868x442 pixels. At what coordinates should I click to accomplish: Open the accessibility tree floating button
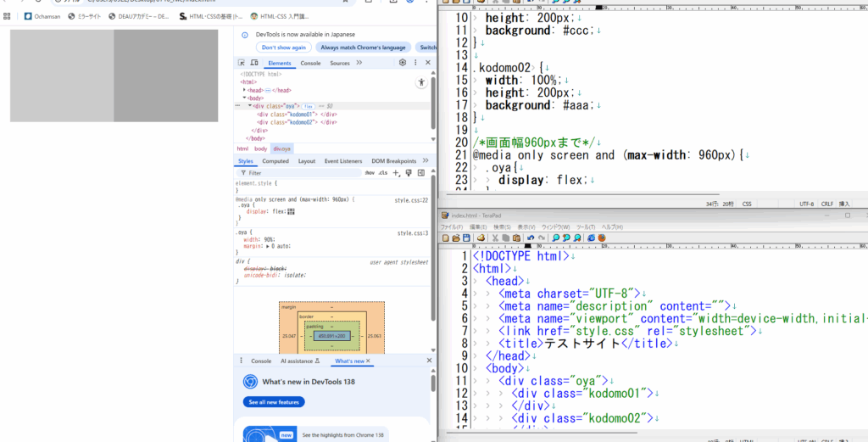(x=421, y=82)
